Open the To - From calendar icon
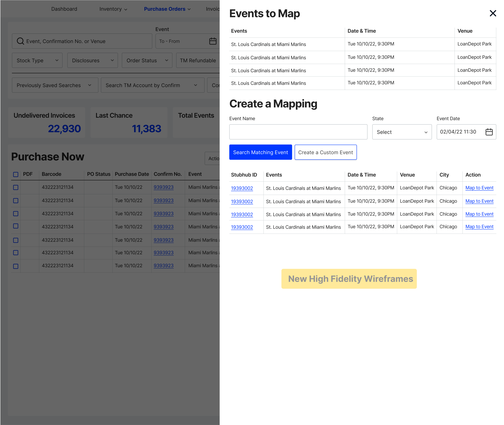504x425 pixels. pyautogui.click(x=213, y=41)
